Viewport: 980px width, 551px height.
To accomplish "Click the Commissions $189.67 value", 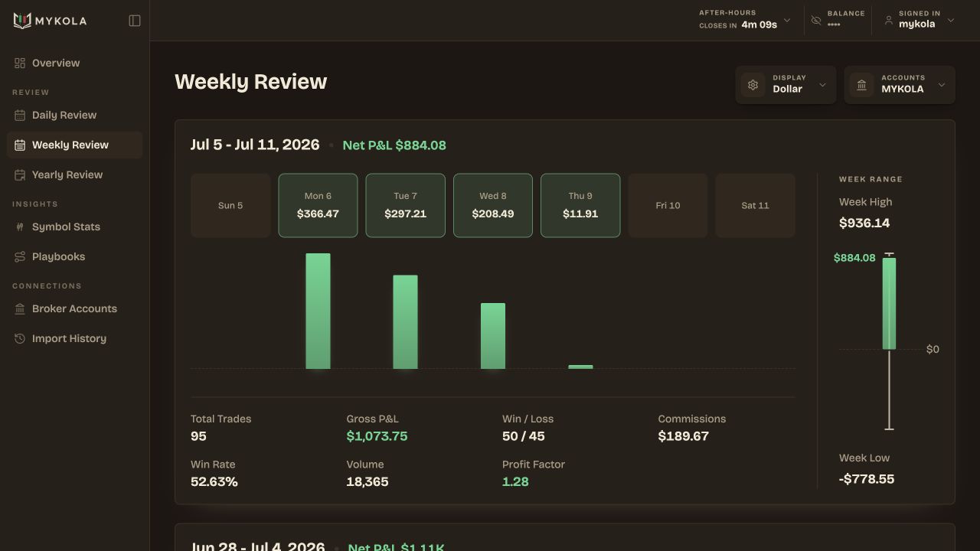I will [684, 436].
